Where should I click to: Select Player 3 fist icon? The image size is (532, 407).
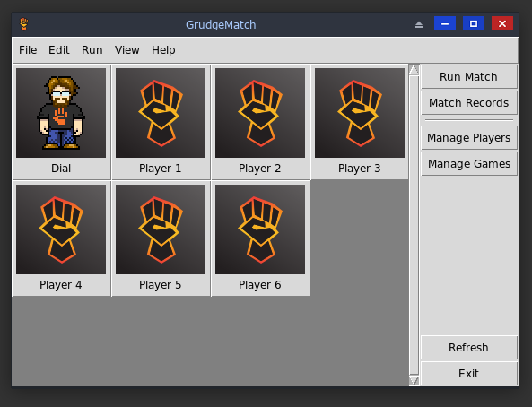click(x=360, y=113)
